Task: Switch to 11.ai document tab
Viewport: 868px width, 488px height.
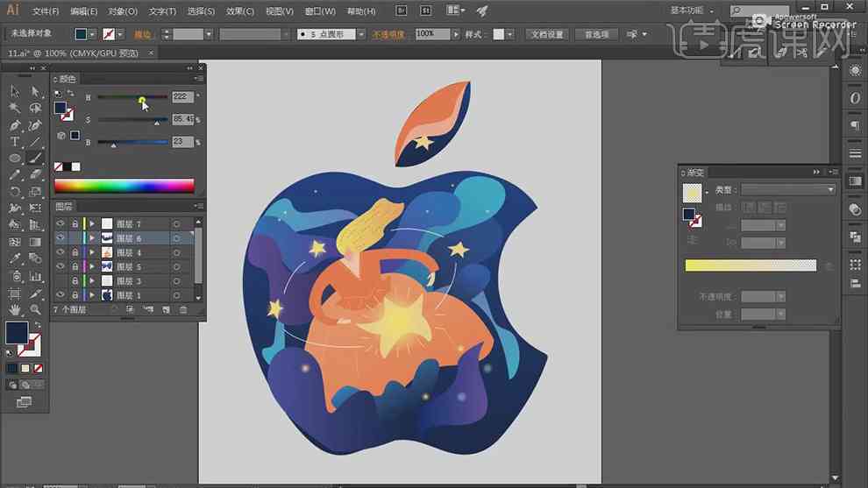Action: point(73,53)
